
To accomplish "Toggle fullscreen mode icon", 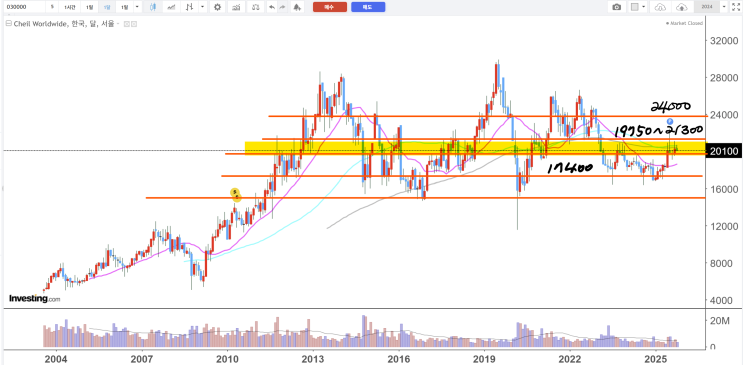I will click(x=735, y=7).
